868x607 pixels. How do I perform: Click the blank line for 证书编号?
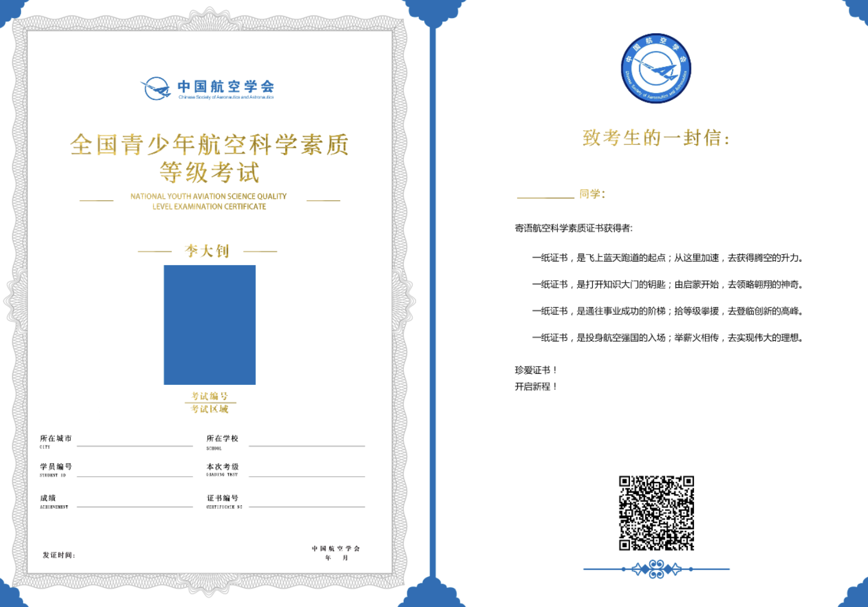click(x=307, y=507)
